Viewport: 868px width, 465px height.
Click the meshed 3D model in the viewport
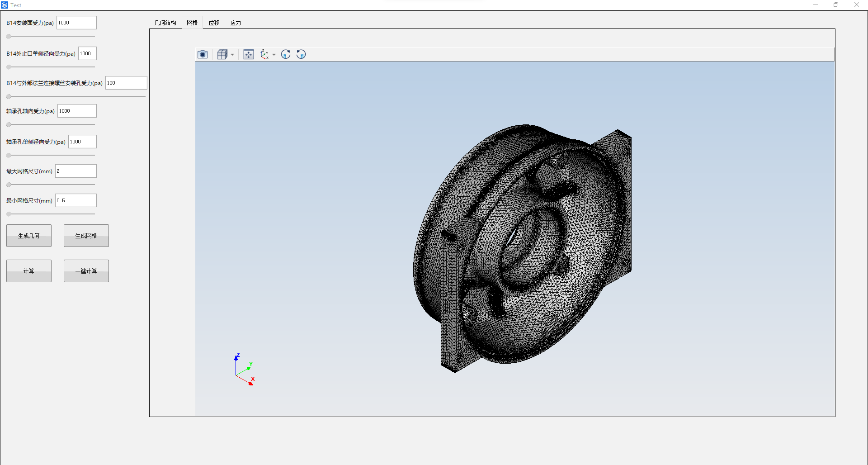(522, 249)
